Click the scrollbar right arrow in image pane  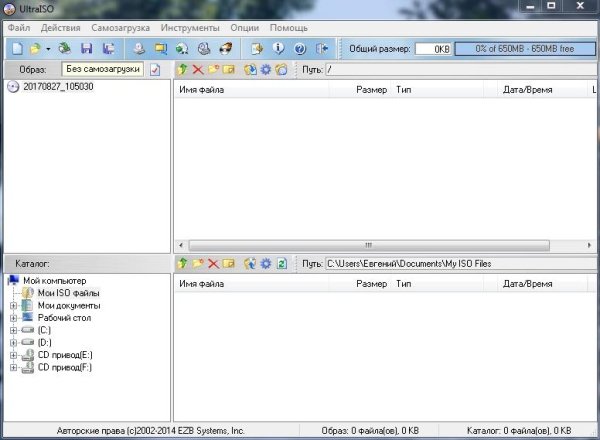point(589,245)
